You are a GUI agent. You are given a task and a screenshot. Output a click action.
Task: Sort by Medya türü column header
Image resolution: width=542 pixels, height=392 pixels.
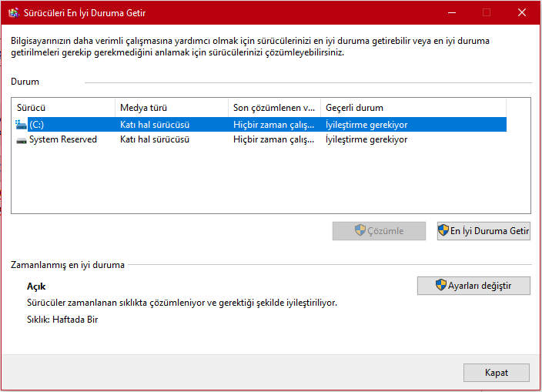click(172, 108)
